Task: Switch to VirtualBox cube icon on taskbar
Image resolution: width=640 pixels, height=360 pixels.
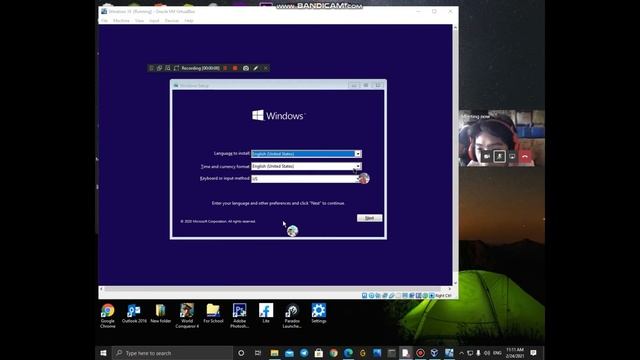Action: click(434, 353)
